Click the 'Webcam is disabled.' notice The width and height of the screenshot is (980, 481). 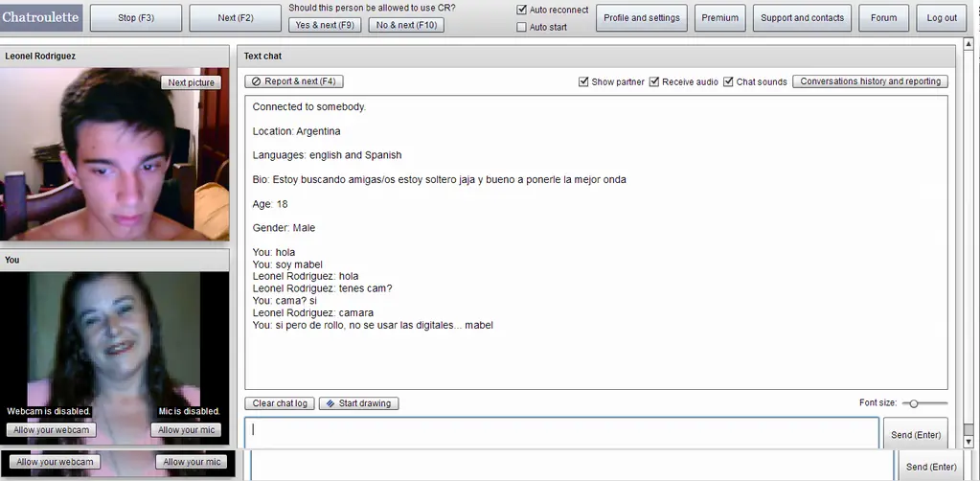point(50,412)
